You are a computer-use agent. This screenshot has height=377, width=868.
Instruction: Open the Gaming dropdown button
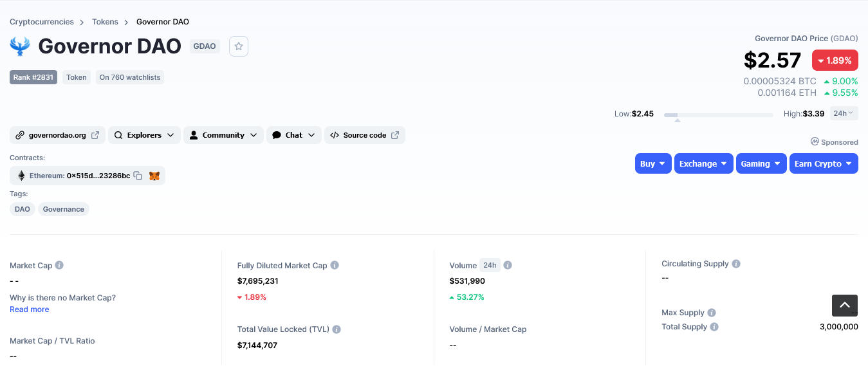pos(761,163)
